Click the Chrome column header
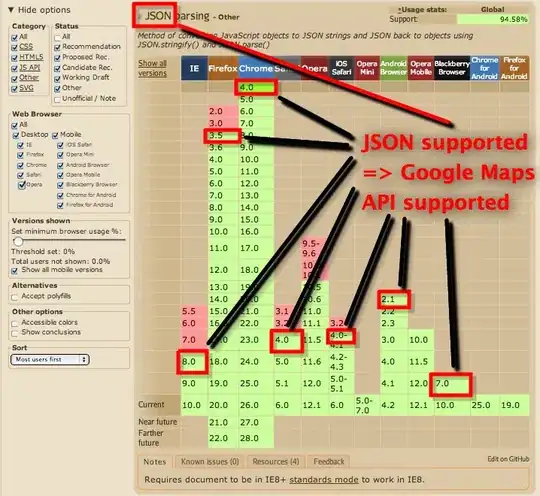The image size is (540, 496). [x=256, y=68]
